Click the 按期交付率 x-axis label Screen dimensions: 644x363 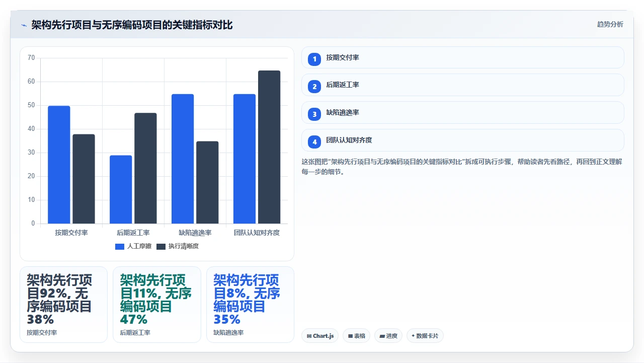click(71, 233)
